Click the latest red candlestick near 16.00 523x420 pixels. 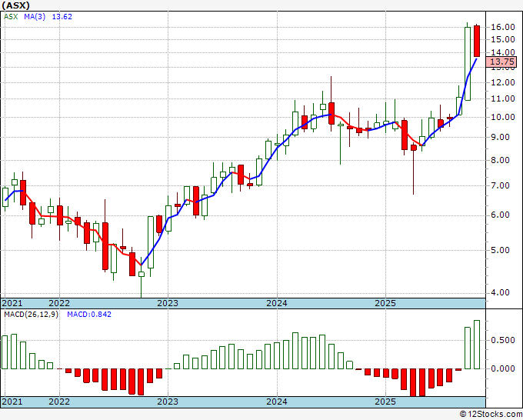477,41
